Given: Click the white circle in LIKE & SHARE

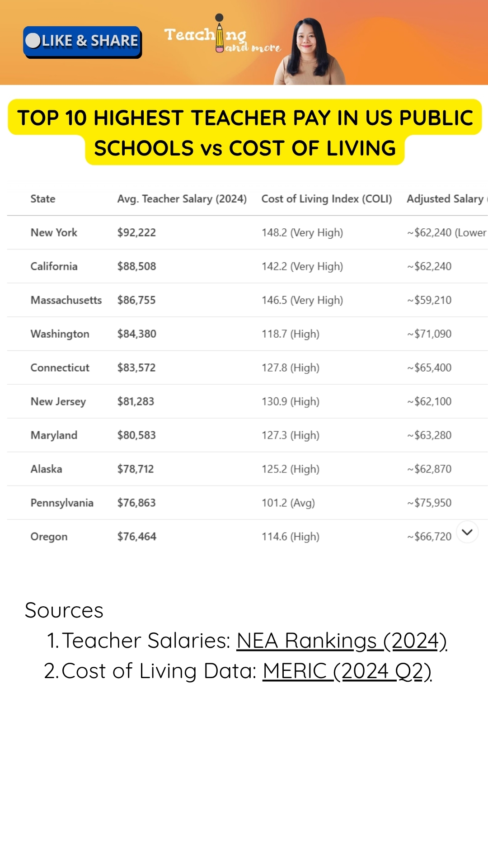Looking at the screenshot, I should pyautogui.click(x=33, y=41).
